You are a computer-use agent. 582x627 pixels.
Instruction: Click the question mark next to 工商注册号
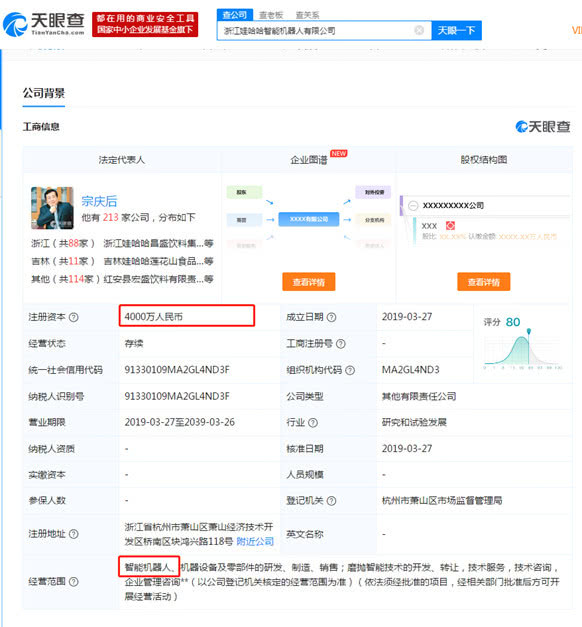coord(340,343)
